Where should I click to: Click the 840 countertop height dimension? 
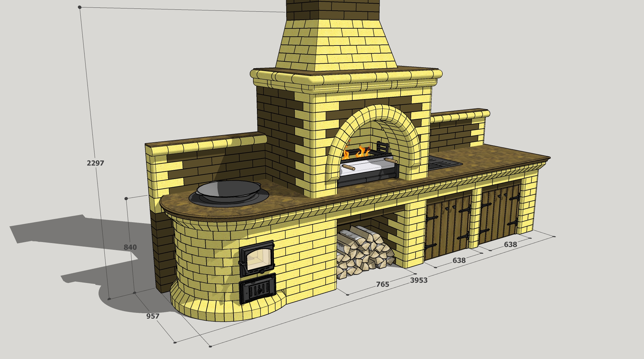pos(130,247)
